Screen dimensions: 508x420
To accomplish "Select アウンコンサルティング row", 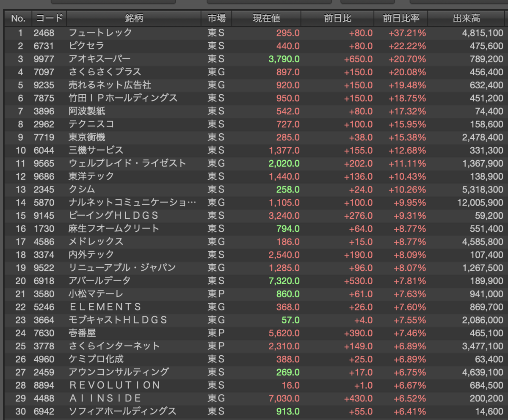I will point(255,372).
